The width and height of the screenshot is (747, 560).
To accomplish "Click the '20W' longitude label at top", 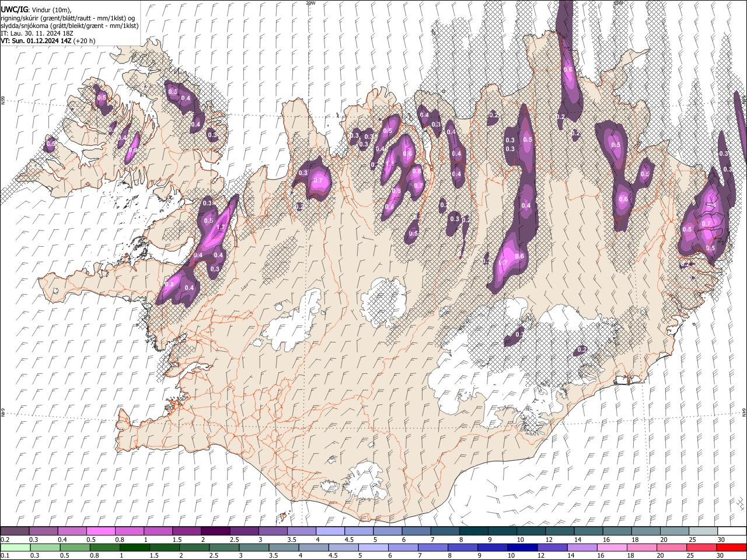I will [x=310, y=3].
